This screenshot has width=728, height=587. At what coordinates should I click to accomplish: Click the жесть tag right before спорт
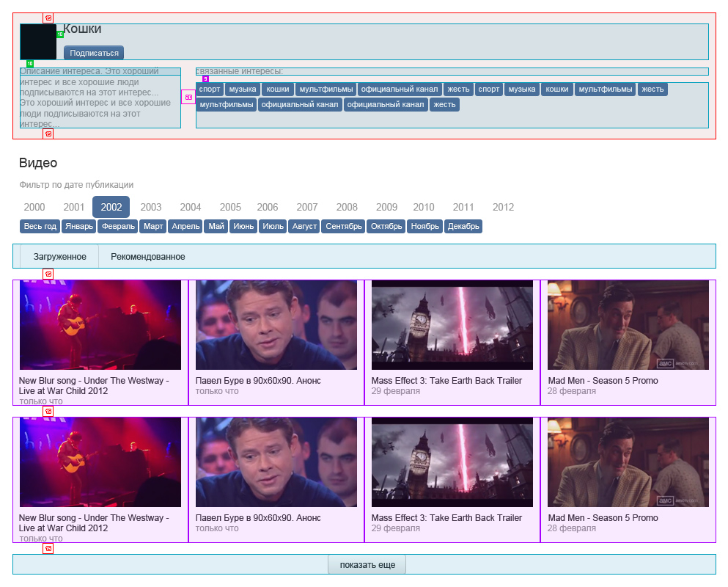pos(458,90)
